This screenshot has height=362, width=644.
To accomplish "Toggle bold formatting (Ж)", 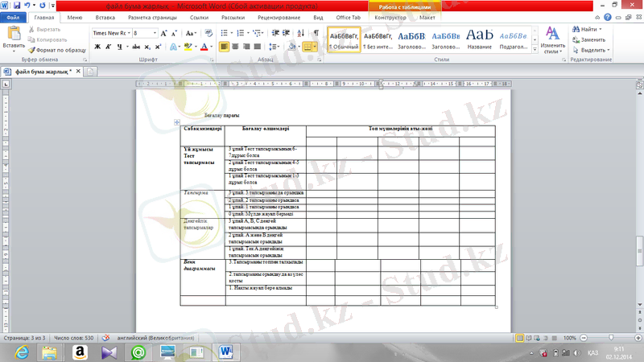I will click(x=97, y=47).
